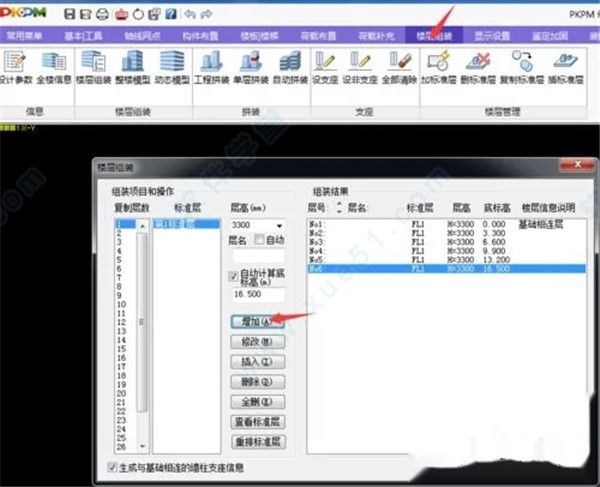Viewport: 600px width, 487px height.
Task: Click 插标准层 insert standard floor icon
Action: [x=566, y=67]
